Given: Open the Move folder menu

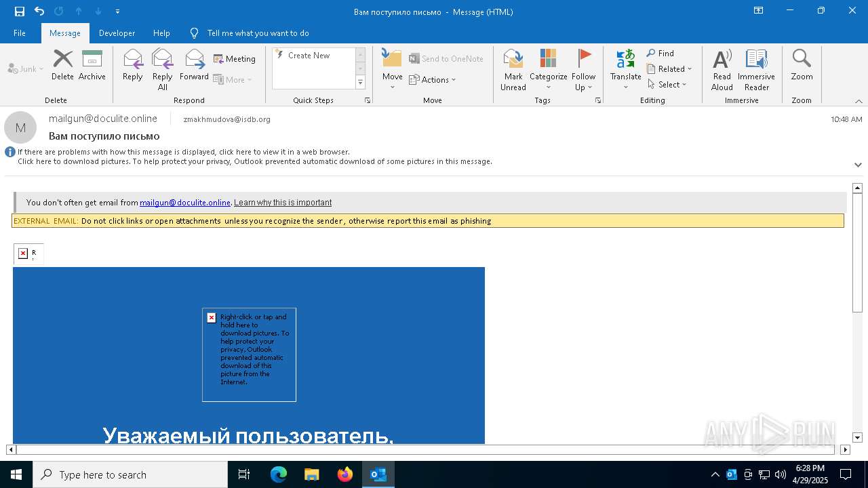Looking at the screenshot, I should 392,69.
